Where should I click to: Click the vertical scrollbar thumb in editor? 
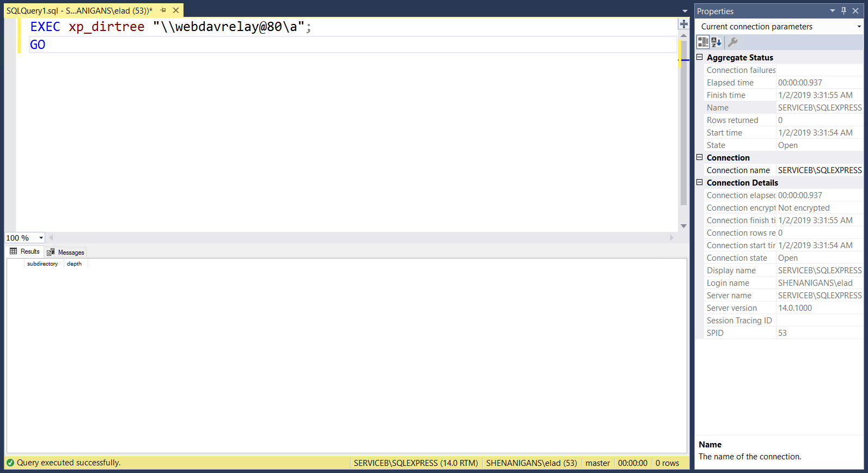(683, 123)
